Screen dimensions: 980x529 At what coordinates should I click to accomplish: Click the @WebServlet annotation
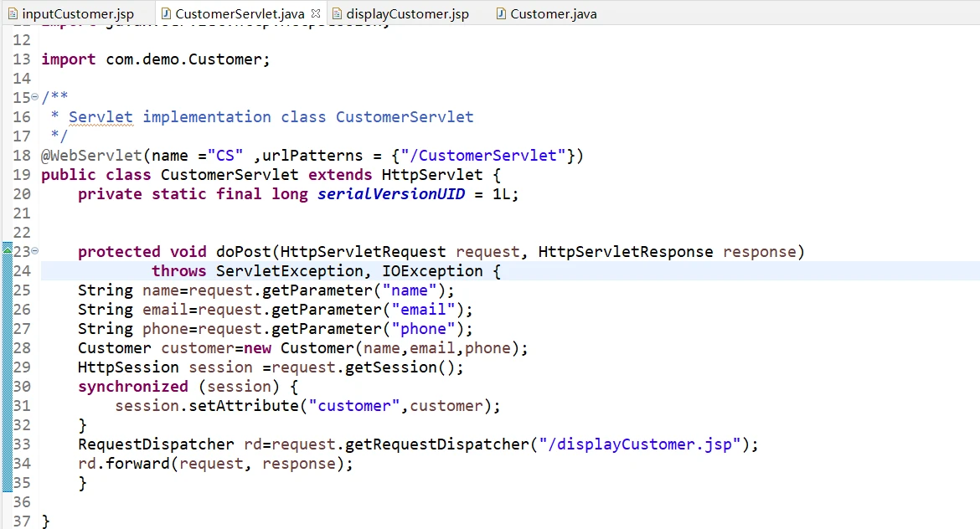[92, 156]
